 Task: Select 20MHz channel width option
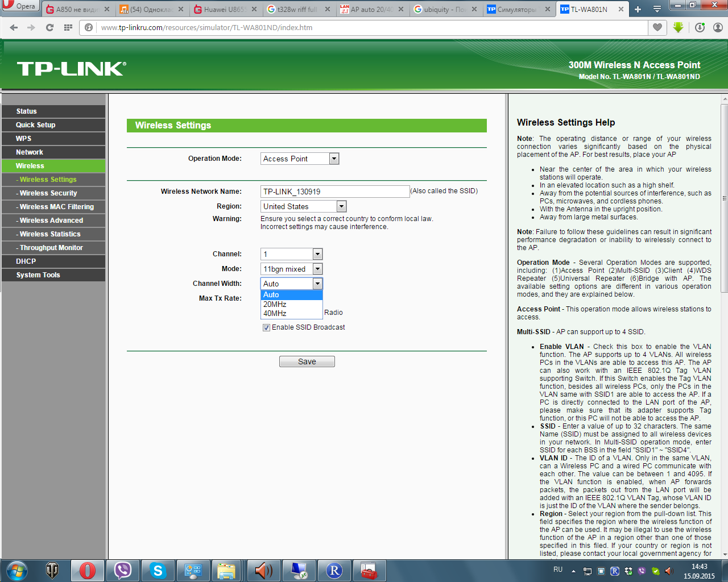tap(292, 304)
